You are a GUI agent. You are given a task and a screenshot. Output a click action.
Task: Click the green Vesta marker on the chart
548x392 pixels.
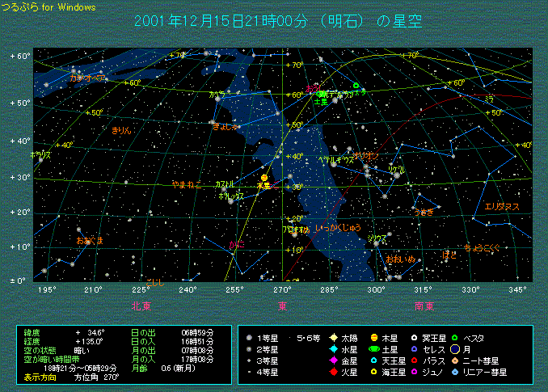[x=356, y=85]
